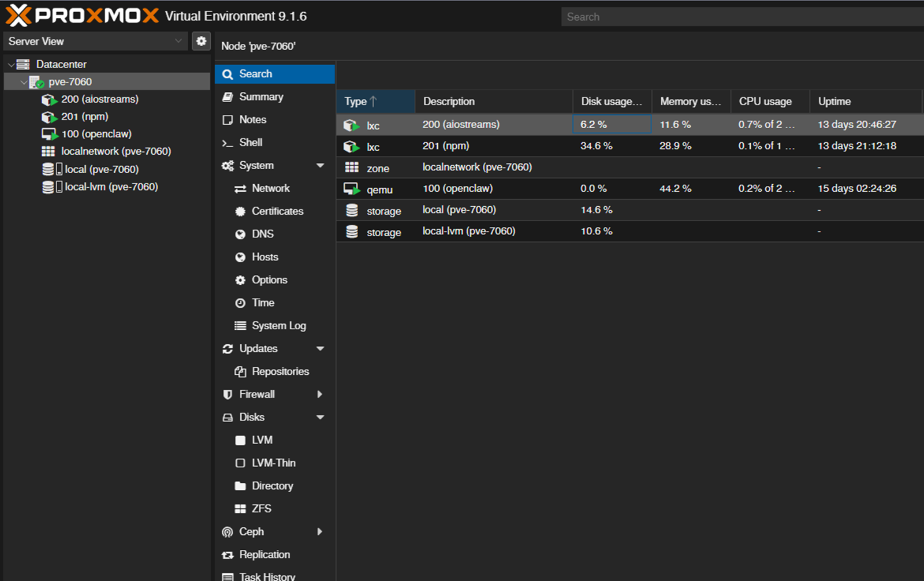Click the Replication icon
The width and height of the screenshot is (924, 581).
pyautogui.click(x=228, y=554)
